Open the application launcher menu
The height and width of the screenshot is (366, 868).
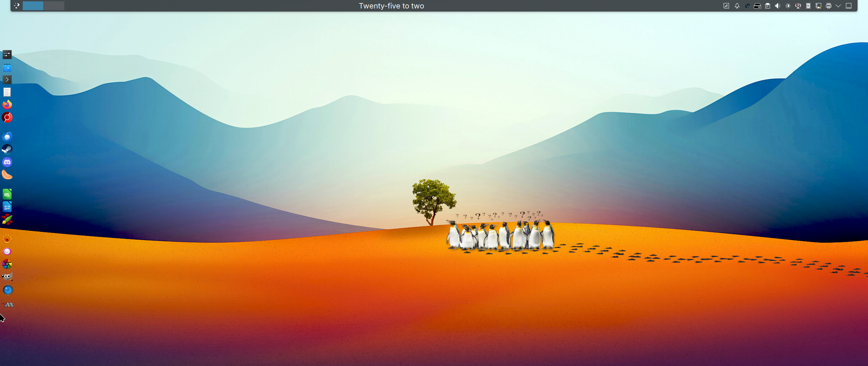(17, 6)
